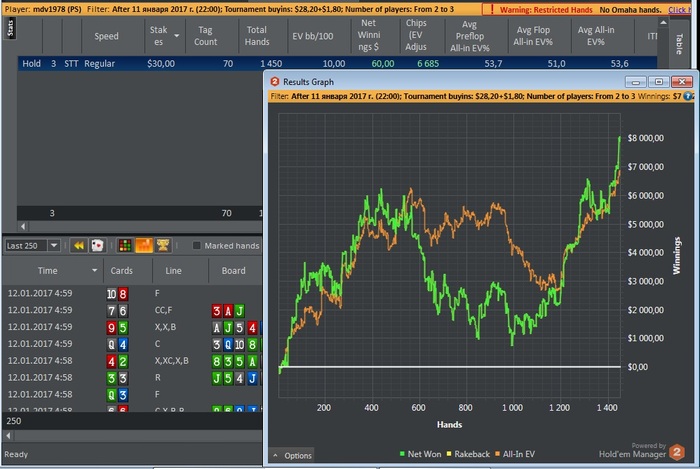
Task: Click the Results Graph window title icon
Action: [x=275, y=82]
